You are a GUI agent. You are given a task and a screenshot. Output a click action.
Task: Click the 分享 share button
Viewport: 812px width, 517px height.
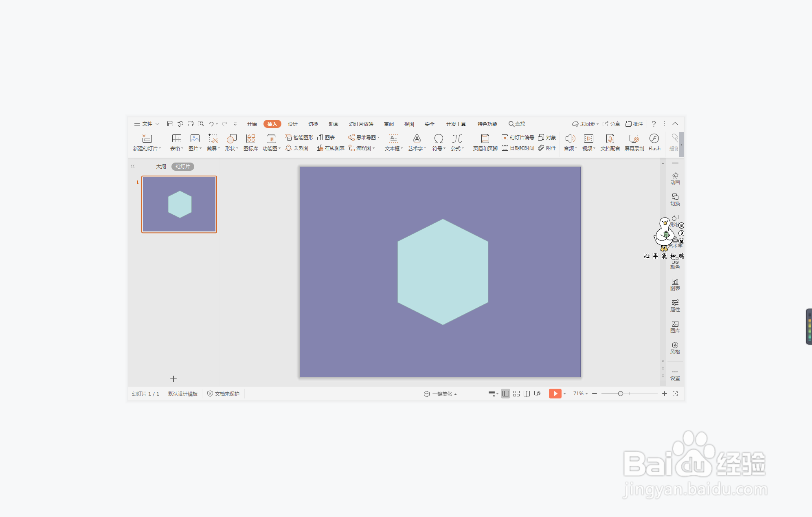click(x=611, y=124)
